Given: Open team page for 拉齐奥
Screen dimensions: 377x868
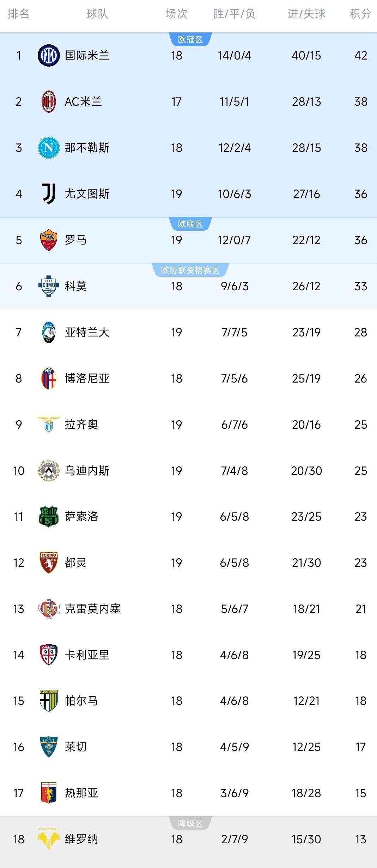Looking at the screenshot, I should coord(81,424).
